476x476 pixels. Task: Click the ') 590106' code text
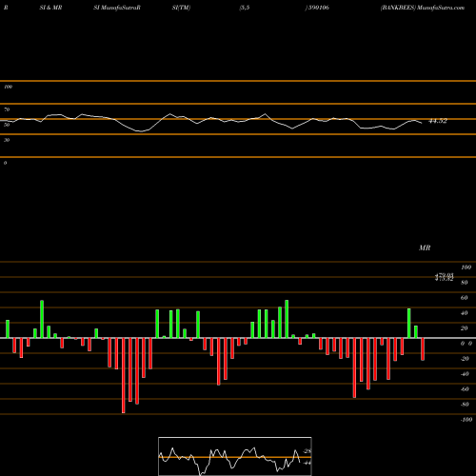coord(317,8)
